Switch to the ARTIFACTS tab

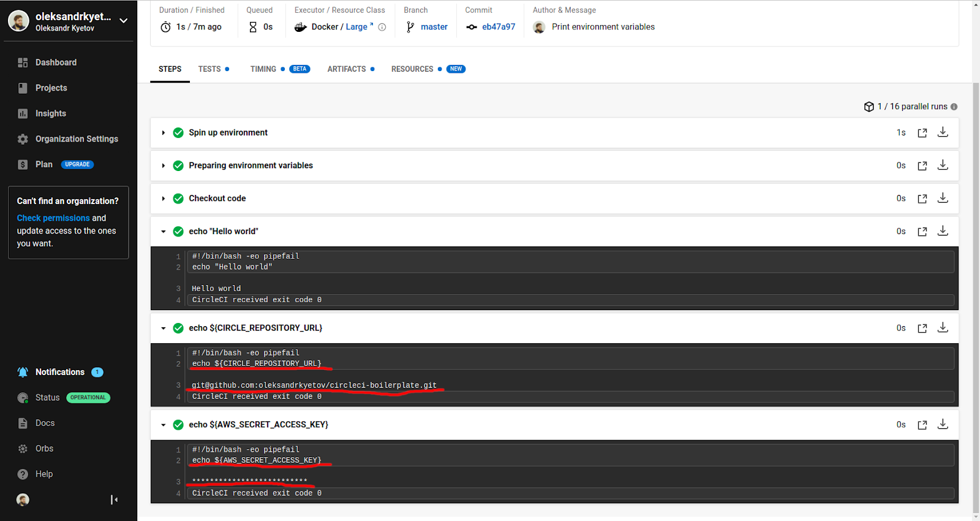tap(347, 69)
